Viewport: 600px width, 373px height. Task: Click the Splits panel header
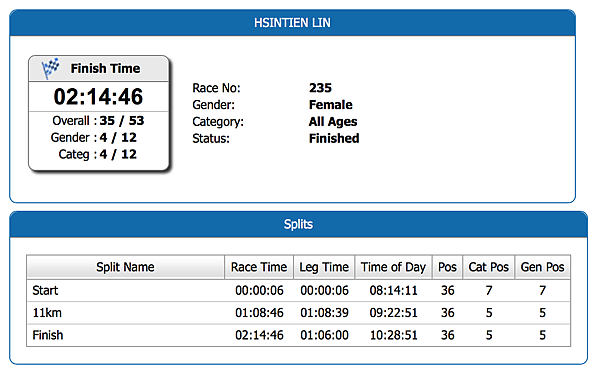coord(298,224)
